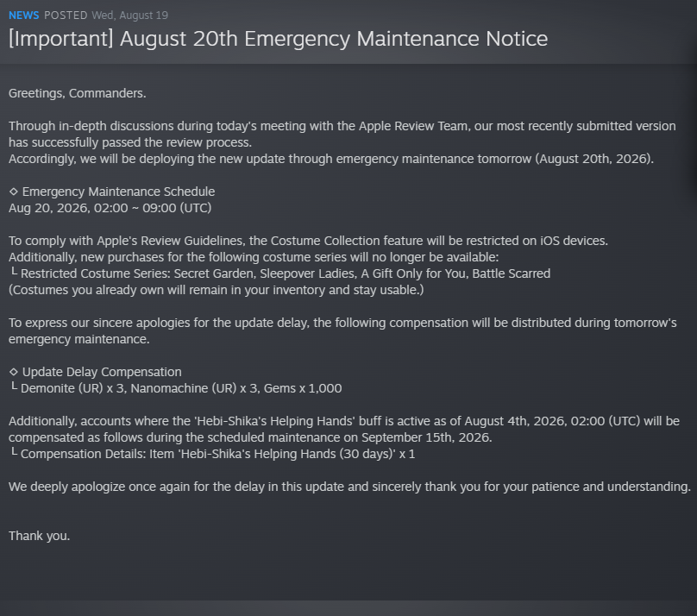Click the corner bracket before Demonite (UR)
The height and width of the screenshot is (616, 697).
click(14, 387)
